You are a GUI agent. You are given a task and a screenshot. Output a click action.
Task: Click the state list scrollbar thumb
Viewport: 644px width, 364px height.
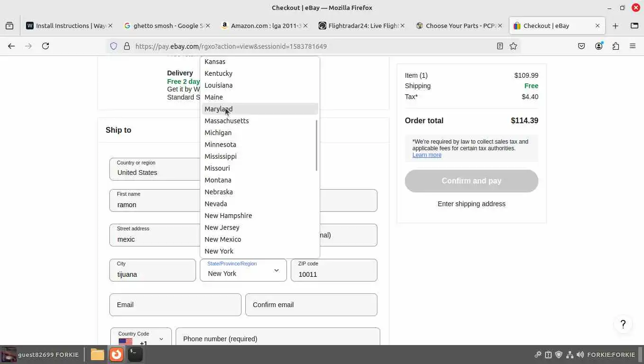316,146
